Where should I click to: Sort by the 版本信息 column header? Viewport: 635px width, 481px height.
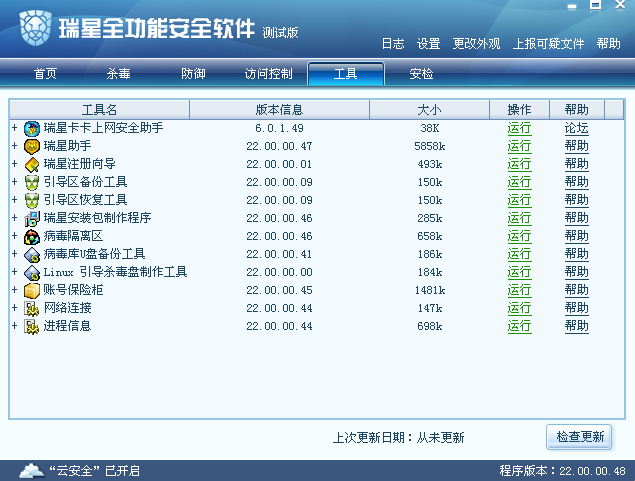(x=279, y=110)
